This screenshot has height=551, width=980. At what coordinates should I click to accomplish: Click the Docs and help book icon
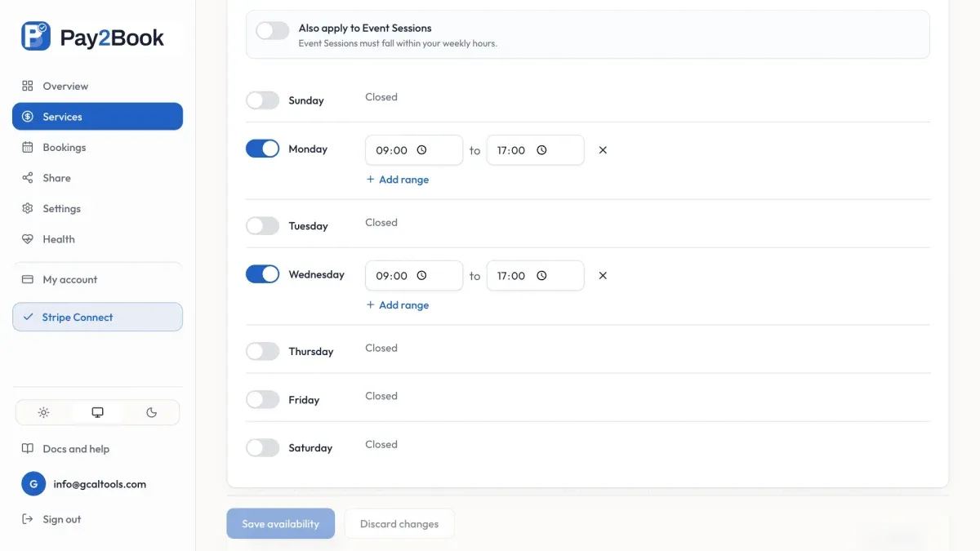[x=28, y=449]
